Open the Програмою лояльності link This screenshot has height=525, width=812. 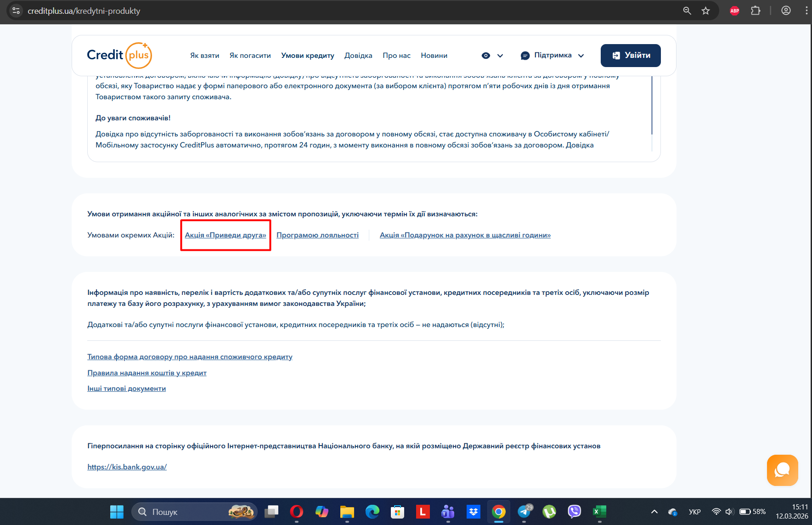pyautogui.click(x=317, y=235)
